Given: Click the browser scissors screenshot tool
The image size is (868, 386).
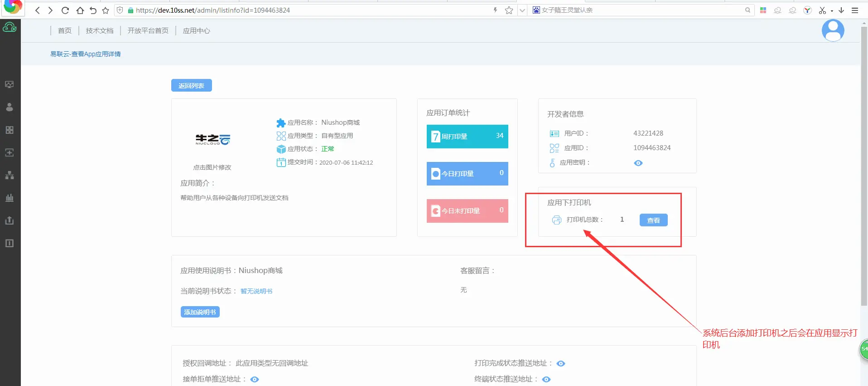Looking at the screenshot, I should pos(822,10).
